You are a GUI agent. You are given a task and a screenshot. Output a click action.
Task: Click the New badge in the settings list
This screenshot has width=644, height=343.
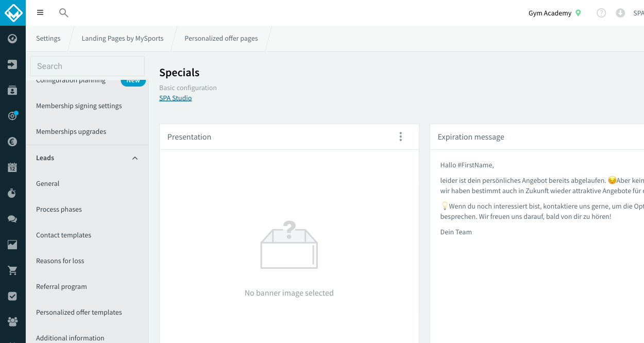coord(133,81)
